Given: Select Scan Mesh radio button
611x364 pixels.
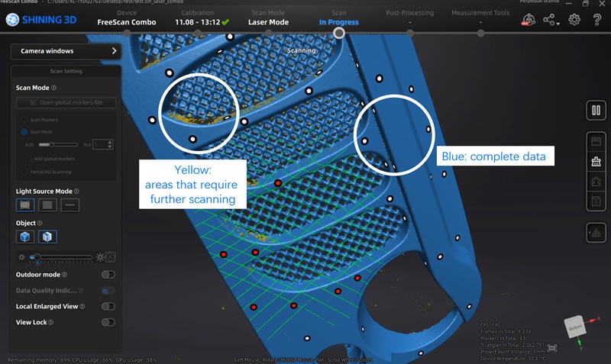Looking at the screenshot, I should [24, 132].
